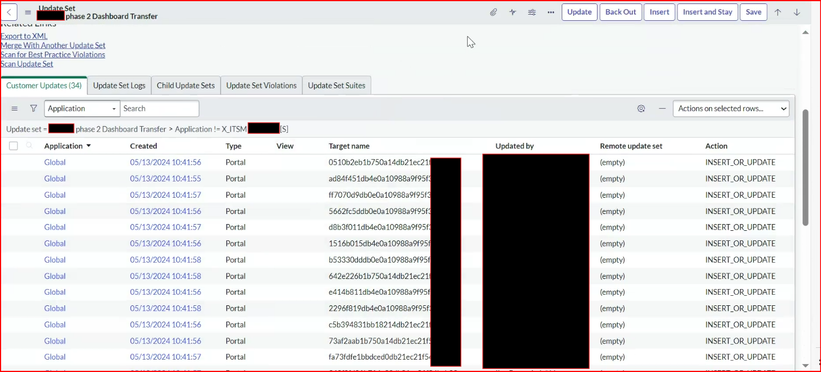The width and height of the screenshot is (821, 372).
Task: Open the Update Set Violations tab
Action: pos(261,85)
